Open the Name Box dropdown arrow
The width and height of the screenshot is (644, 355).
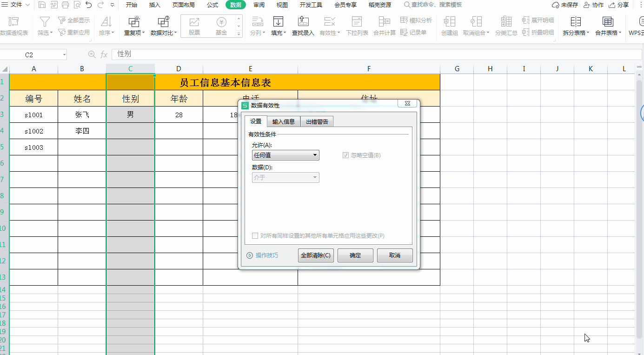point(64,55)
